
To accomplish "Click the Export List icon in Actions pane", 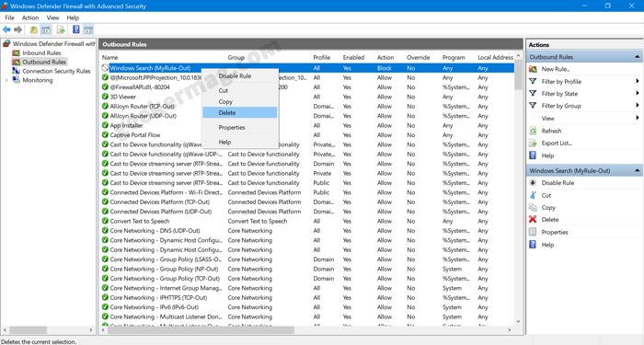I will [x=533, y=143].
